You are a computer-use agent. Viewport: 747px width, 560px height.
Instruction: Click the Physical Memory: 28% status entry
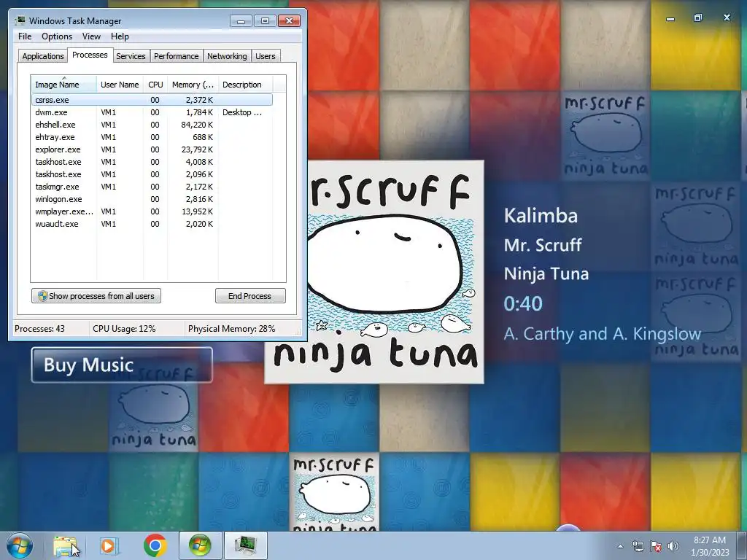(x=231, y=329)
